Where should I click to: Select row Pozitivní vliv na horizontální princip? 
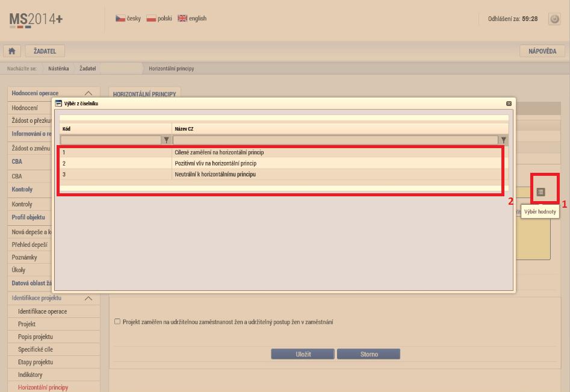284,163
